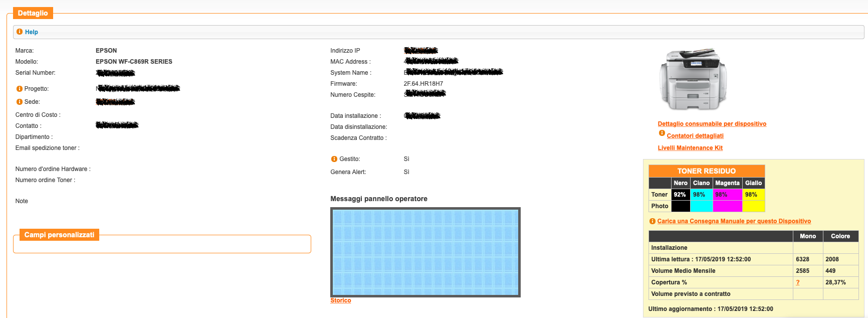868x318 pixels.
Task: Open Dettaglio consumabile per dispositivo link
Action: point(712,124)
